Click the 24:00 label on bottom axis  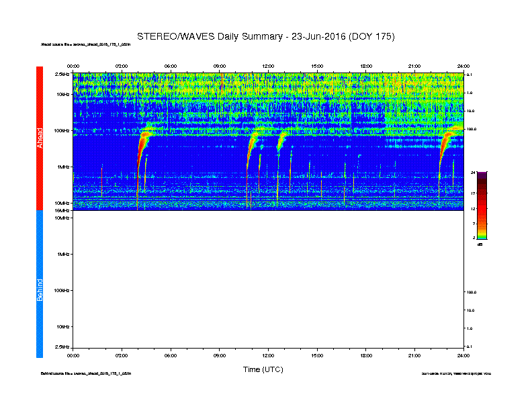pos(463,355)
